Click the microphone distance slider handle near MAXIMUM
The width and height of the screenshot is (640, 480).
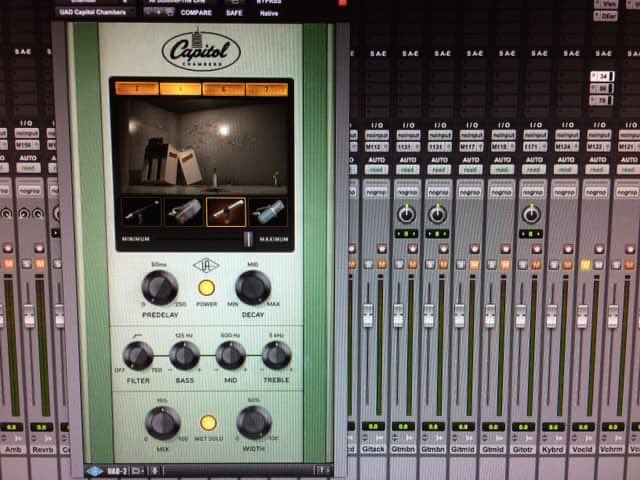coord(248,239)
